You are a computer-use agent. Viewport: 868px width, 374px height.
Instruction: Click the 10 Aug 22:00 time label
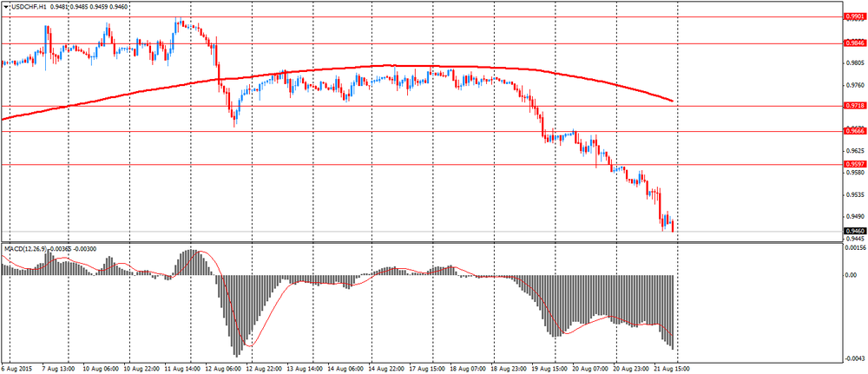point(140,368)
